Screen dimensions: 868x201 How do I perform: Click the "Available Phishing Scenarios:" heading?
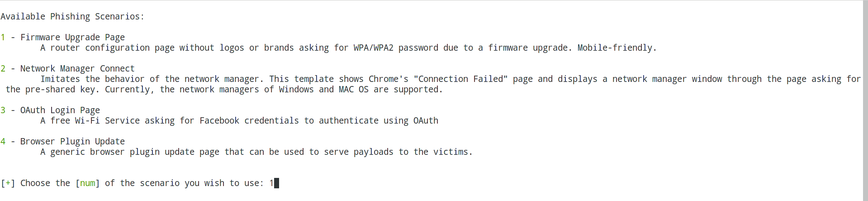click(x=72, y=17)
